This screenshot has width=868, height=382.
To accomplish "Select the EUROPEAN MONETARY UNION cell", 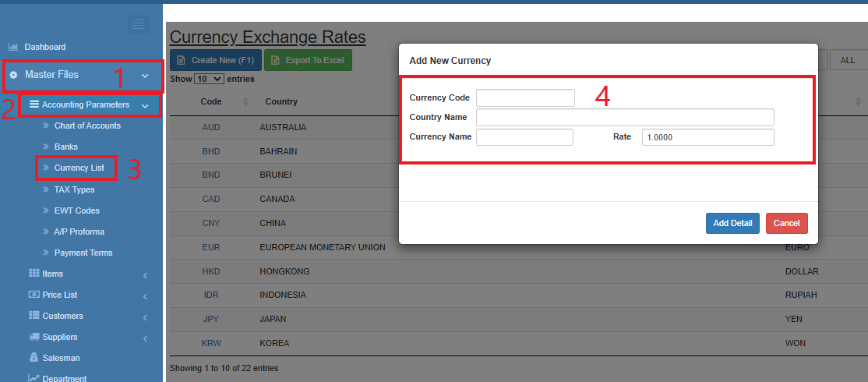I will click(x=322, y=247).
